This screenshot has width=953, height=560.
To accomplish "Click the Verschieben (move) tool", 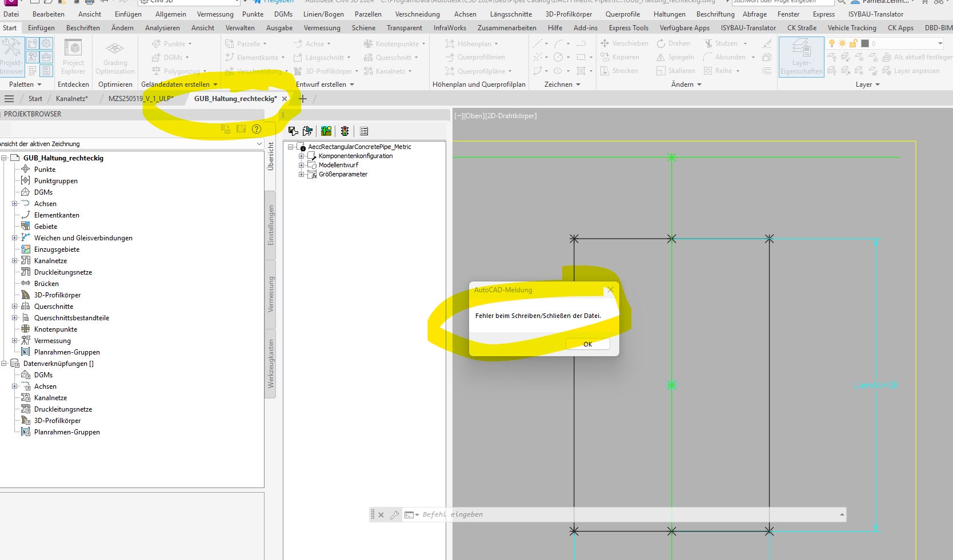I will (624, 43).
